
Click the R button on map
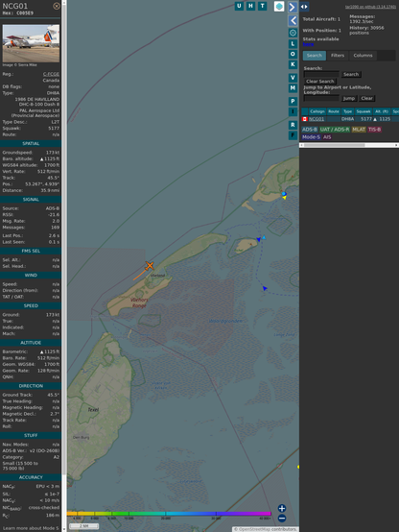(x=293, y=125)
